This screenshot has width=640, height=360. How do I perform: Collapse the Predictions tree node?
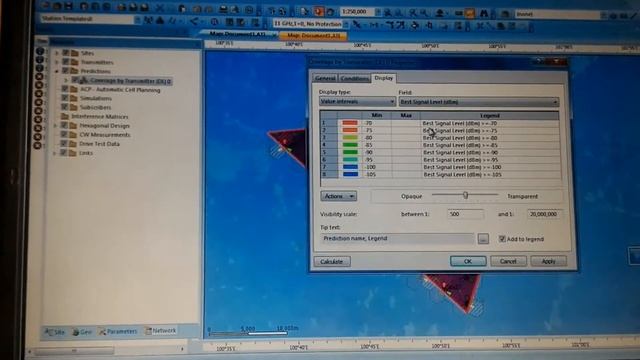pyautogui.click(x=57, y=71)
